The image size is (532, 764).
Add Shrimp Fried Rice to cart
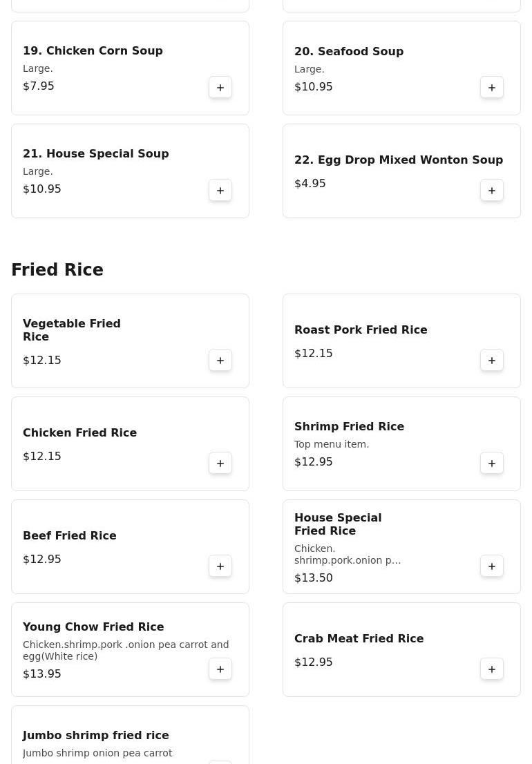pos(492,464)
